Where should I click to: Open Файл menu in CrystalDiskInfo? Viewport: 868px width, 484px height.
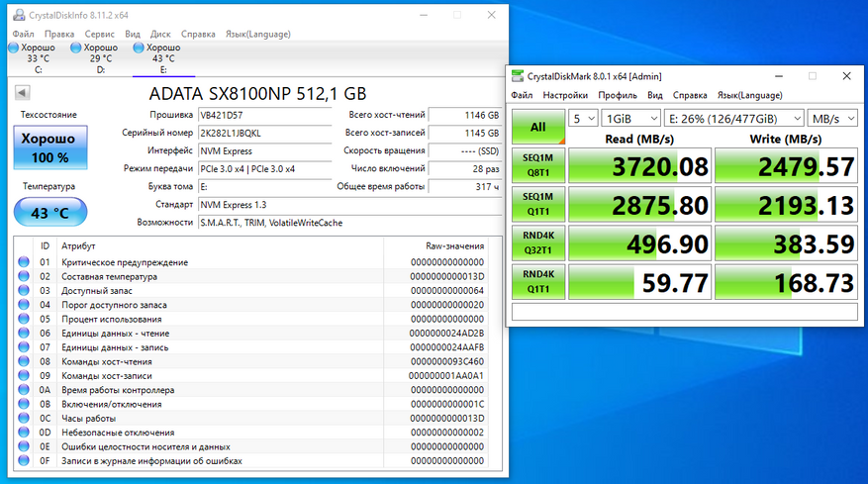pyautogui.click(x=23, y=34)
